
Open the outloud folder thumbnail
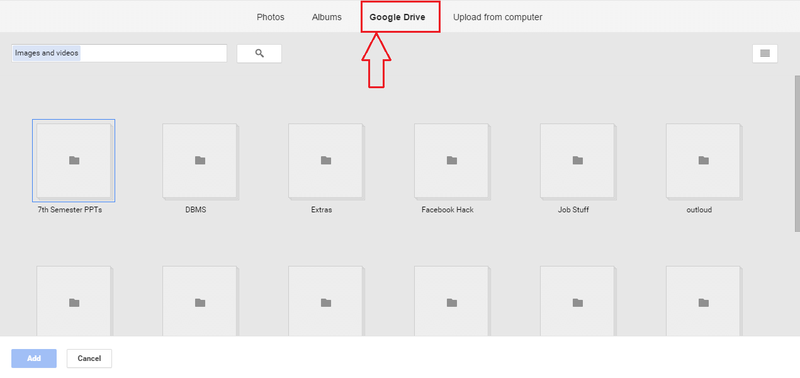pyautogui.click(x=704, y=161)
